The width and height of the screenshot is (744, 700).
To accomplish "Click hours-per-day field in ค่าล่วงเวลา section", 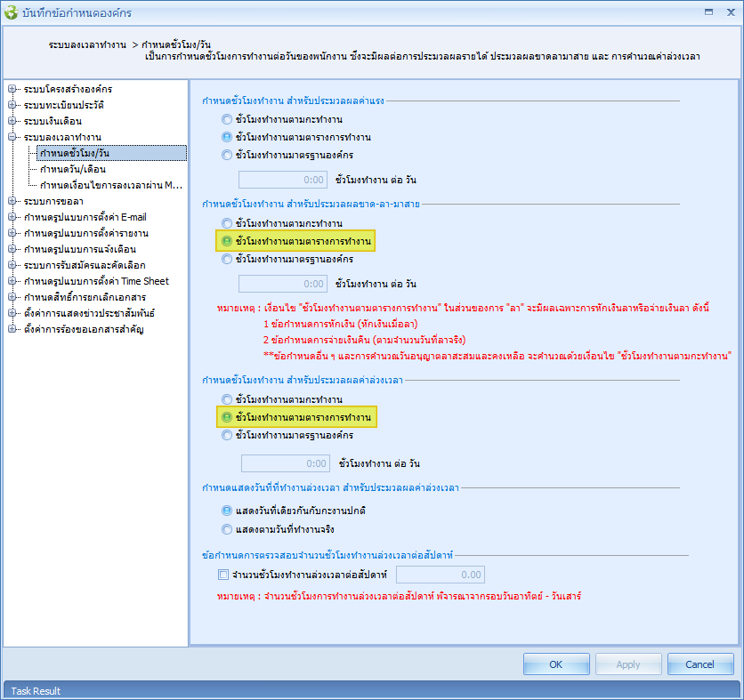I will click(286, 463).
